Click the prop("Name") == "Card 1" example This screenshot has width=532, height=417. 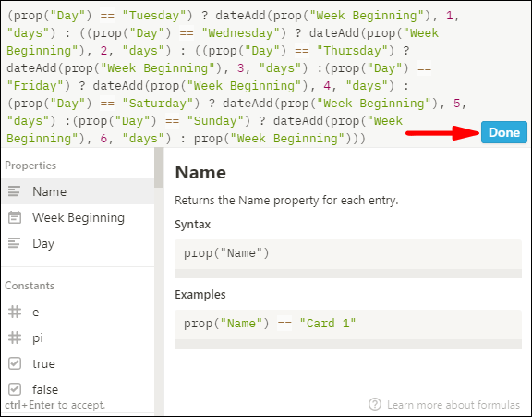pyautogui.click(x=348, y=329)
